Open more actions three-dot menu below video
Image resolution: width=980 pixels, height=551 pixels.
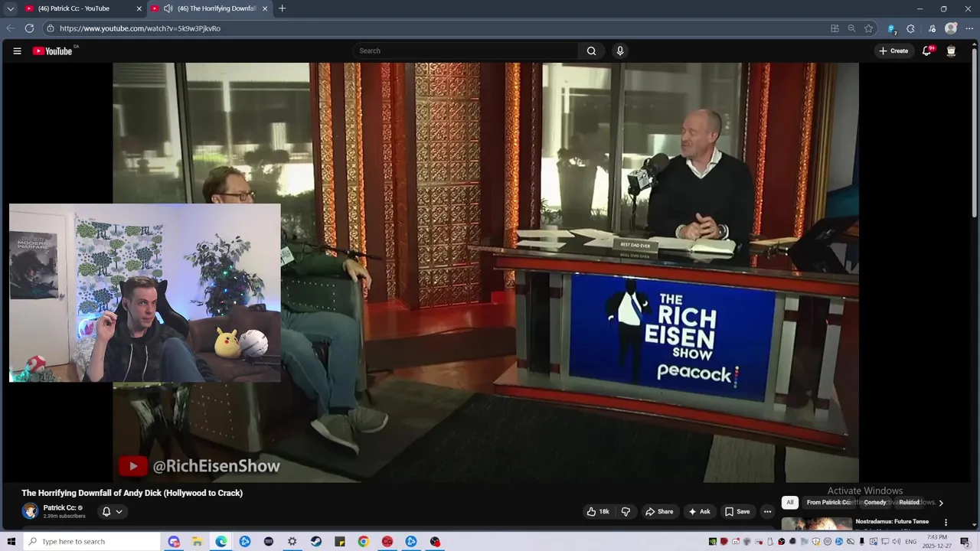(x=767, y=511)
